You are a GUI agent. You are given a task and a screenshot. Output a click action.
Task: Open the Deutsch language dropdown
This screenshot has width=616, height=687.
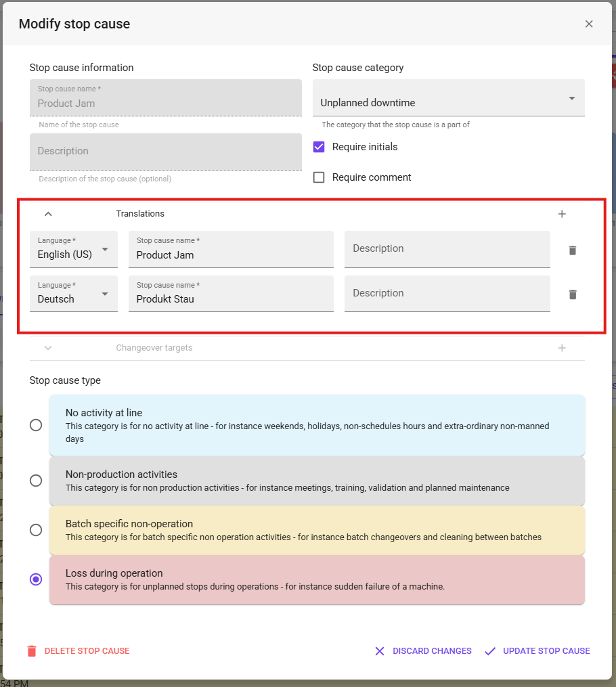point(74,294)
